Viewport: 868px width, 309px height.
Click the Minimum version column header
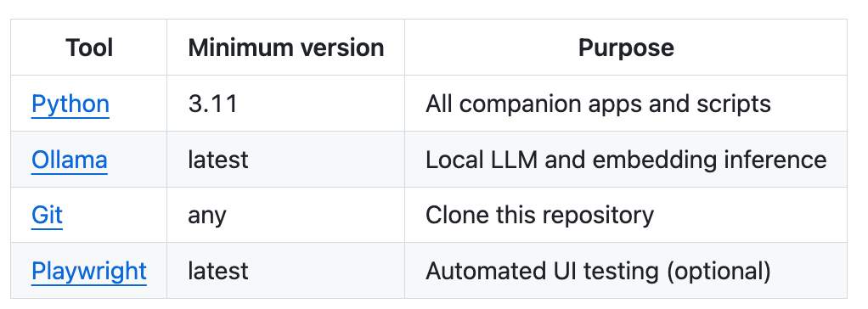(x=285, y=48)
